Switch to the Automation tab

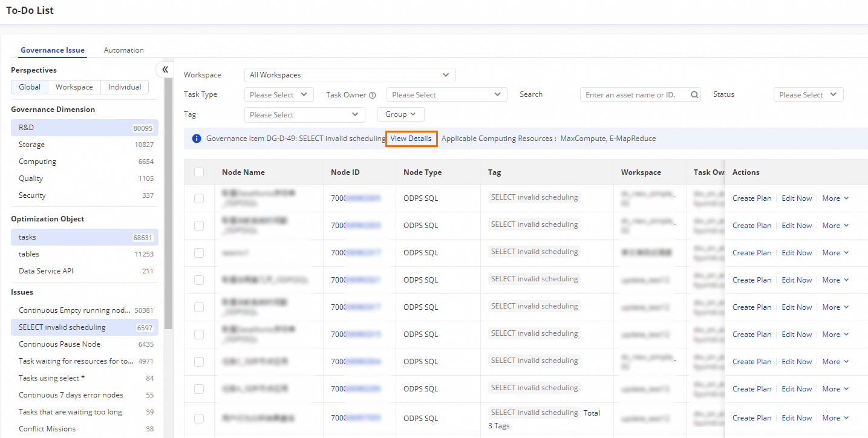coord(123,50)
